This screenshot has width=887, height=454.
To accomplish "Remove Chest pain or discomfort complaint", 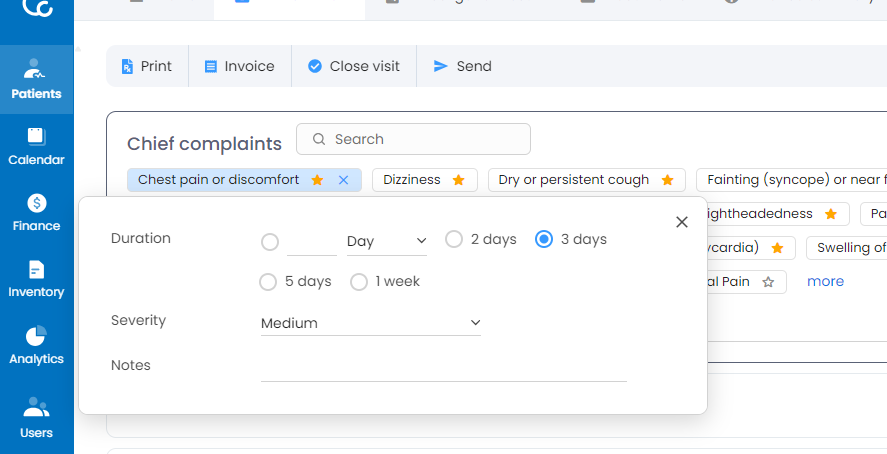I will click(x=343, y=180).
